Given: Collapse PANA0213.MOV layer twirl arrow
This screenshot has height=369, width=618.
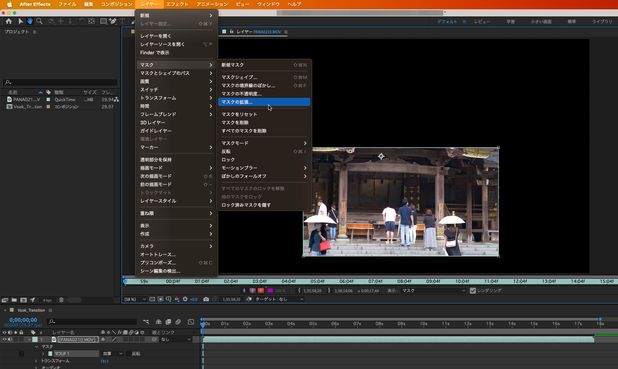Looking at the screenshot, I should pos(29,339).
